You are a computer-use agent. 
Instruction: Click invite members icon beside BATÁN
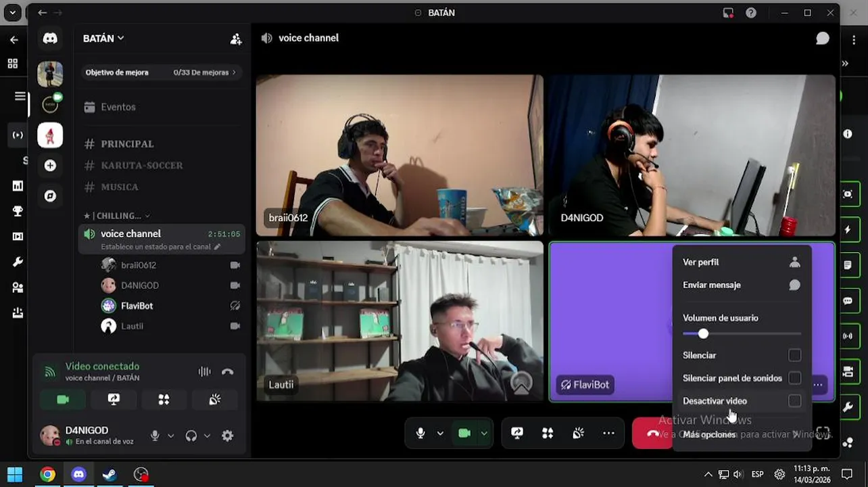click(236, 39)
